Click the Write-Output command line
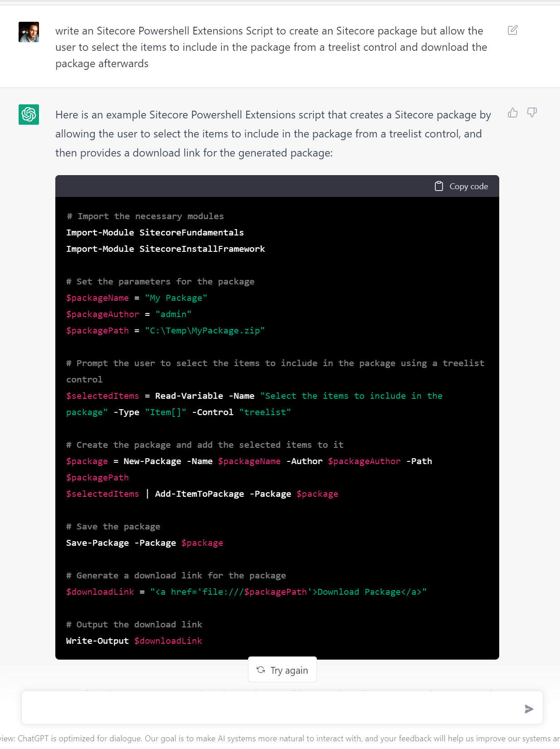This screenshot has height=749, width=560. pyautogui.click(x=134, y=641)
